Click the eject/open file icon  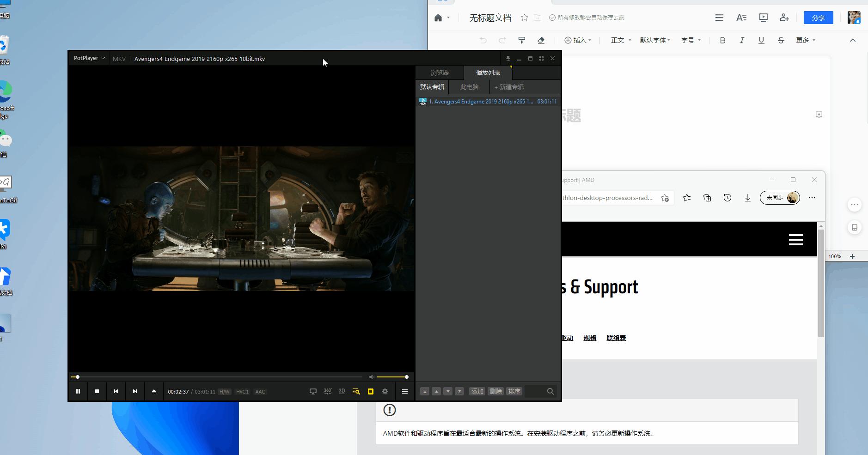click(154, 391)
